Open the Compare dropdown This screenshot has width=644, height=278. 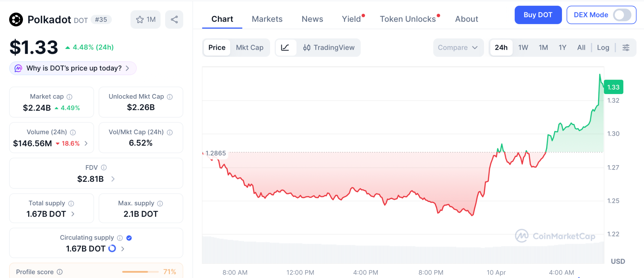point(458,47)
